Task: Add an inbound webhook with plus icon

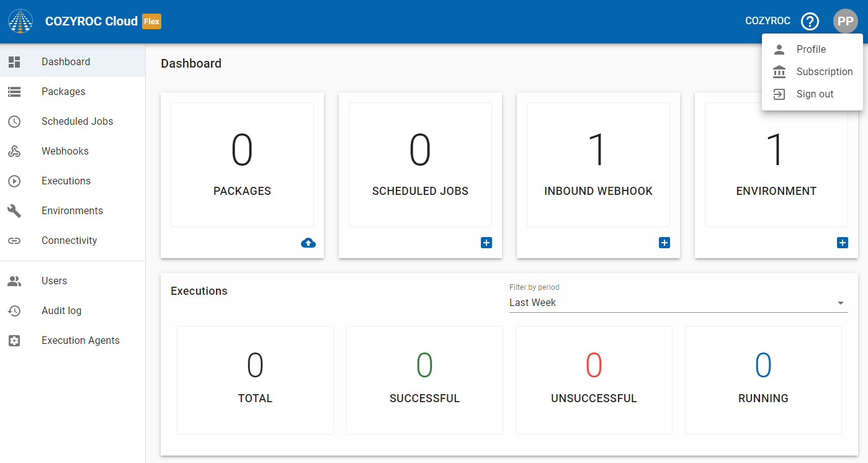Action: [x=664, y=243]
